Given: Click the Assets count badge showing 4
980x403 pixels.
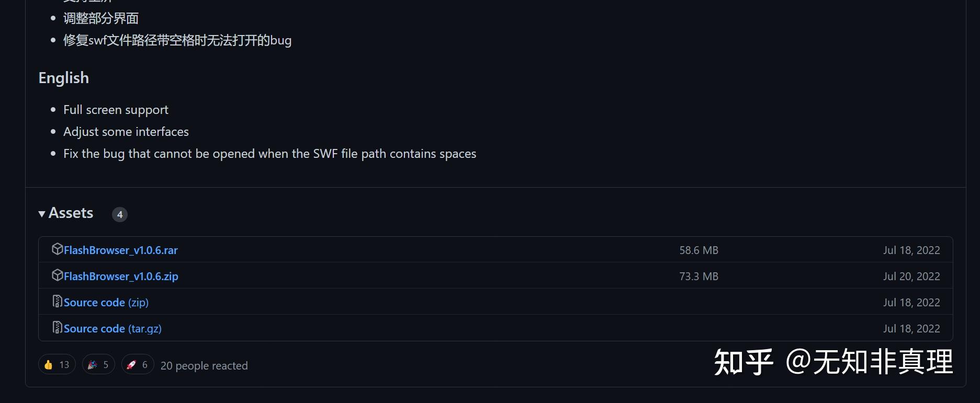Looking at the screenshot, I should [120, 214].
